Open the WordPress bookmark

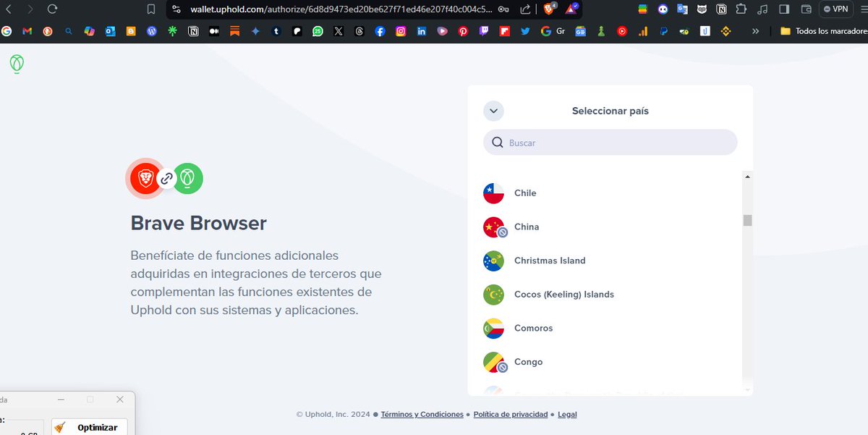point(152,32)
